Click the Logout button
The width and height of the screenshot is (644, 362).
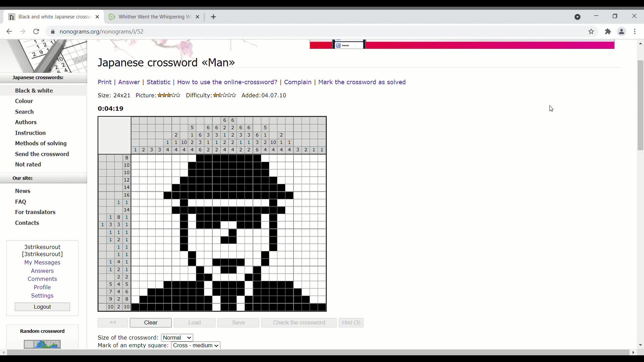(x=42, y=307)
